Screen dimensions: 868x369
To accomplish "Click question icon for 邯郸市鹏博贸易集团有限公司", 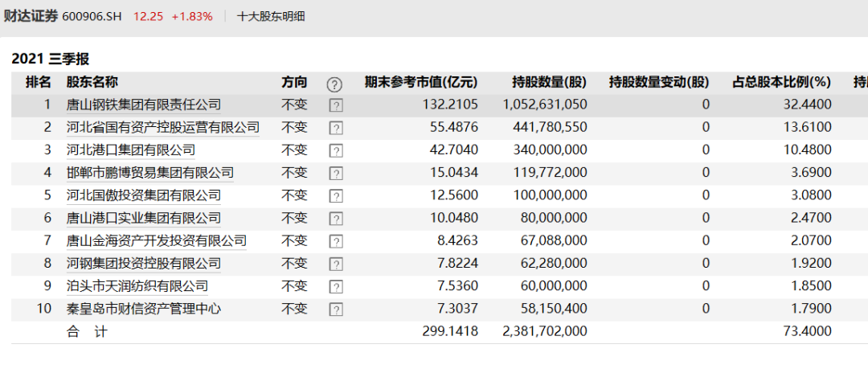I will pyautogui.click(x=335, y=174).
